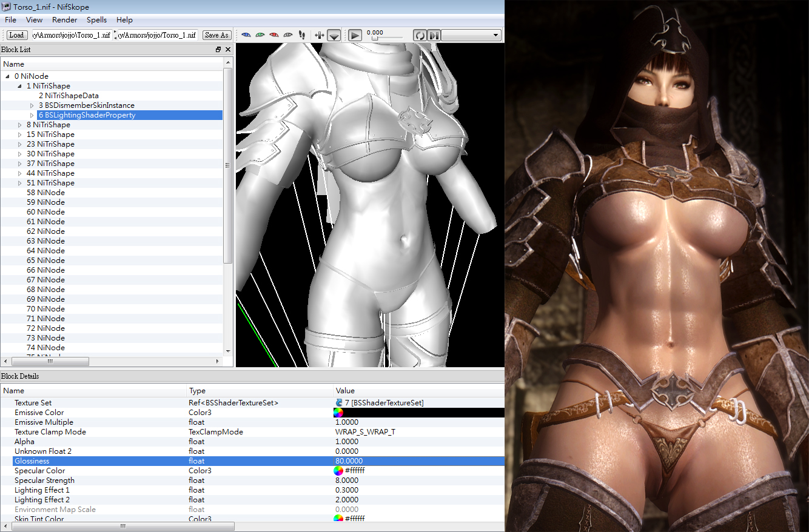This screenshot has width=809, height=532.
Task: Collapse the 1 NiTriShape node
Action: [x=20, y=86]
